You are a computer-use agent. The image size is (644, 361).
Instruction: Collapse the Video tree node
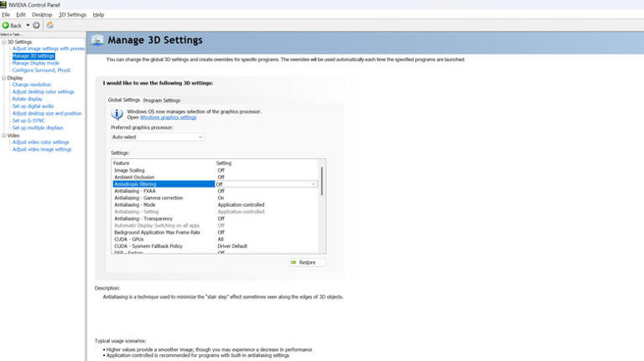tap(4, 136)
